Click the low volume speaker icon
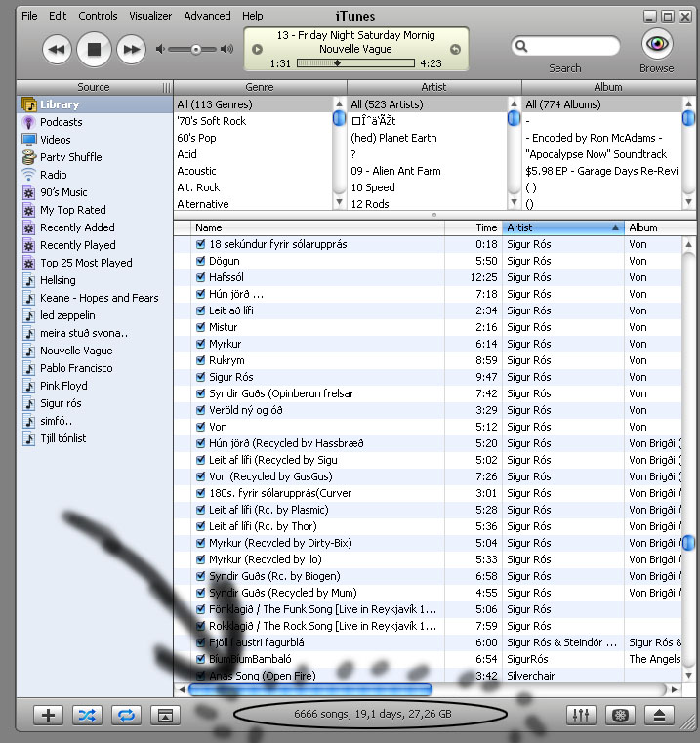 coord(160,49)
